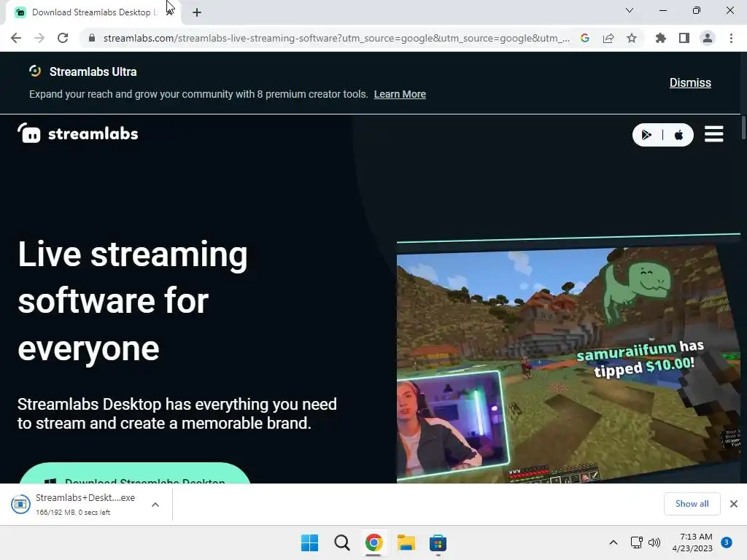
Task: Open Chrome profile avatar
Action: [708, 38]
